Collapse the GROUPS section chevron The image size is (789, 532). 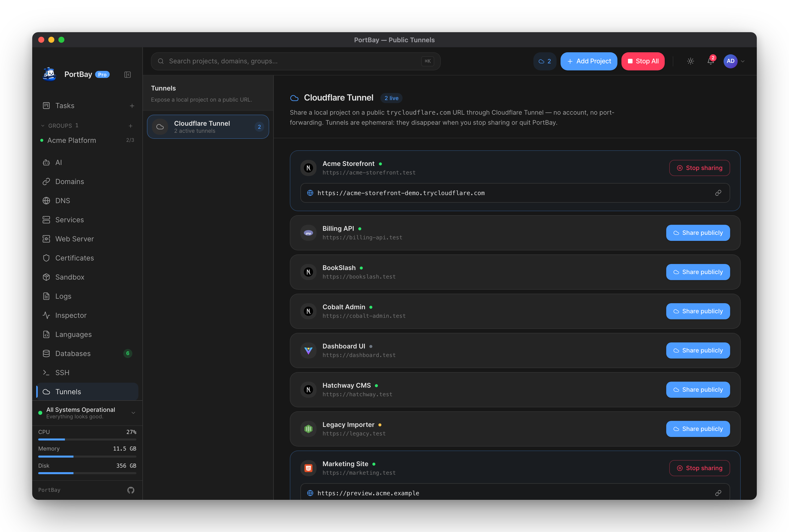(x=43, y=126)
